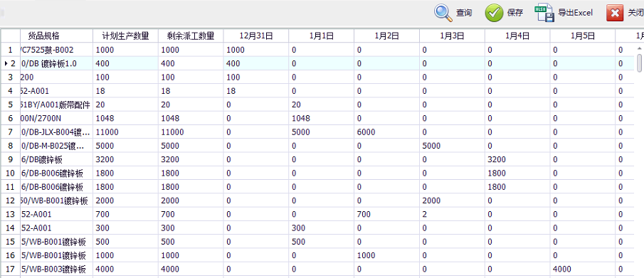
Task: Click the 导出Excel spreadsheet icon
Action: 544,13
